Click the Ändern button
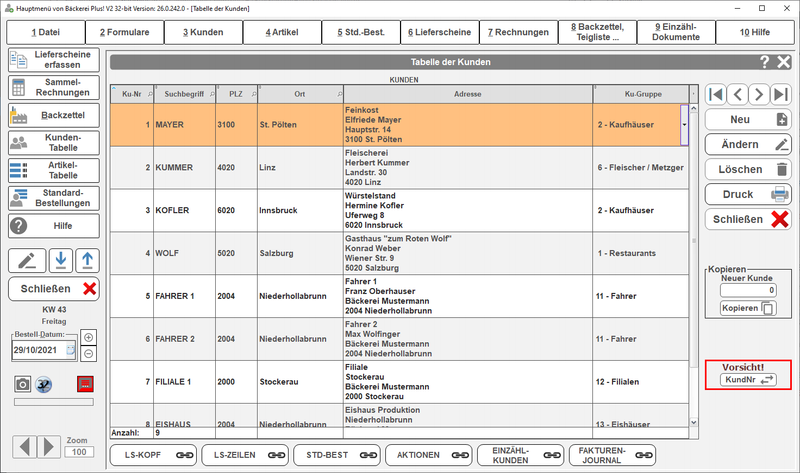This screenshot has height=473, width=800. (x=748, y=144)
